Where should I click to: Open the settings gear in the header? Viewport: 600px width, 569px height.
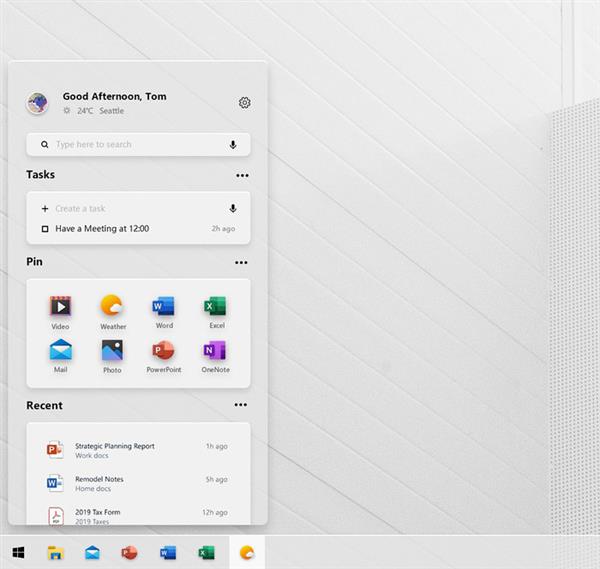[245, 103]
